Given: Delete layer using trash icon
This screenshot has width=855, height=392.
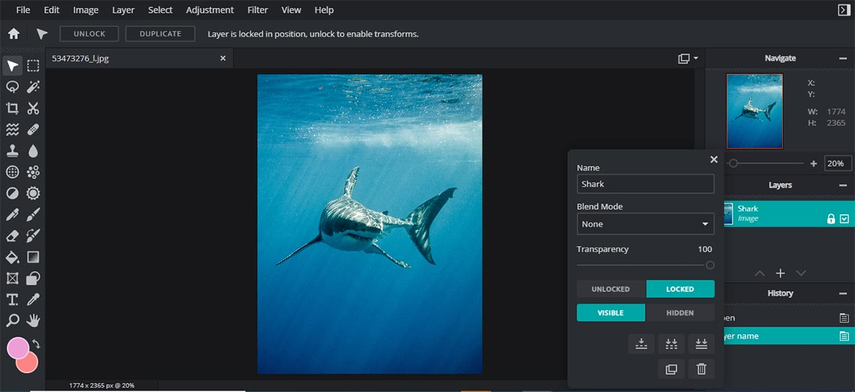Looking at the screenshot, I should [x=701, y=369].
